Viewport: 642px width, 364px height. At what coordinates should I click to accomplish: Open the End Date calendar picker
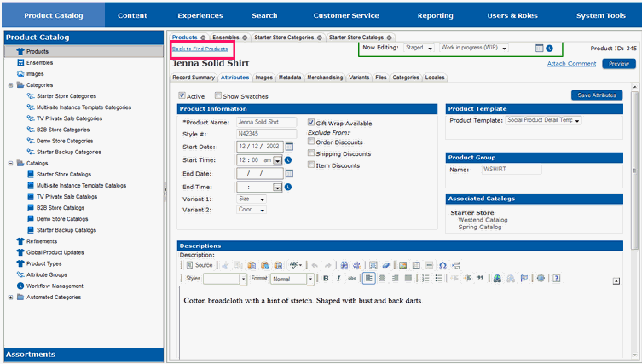[x=289, y=174]
